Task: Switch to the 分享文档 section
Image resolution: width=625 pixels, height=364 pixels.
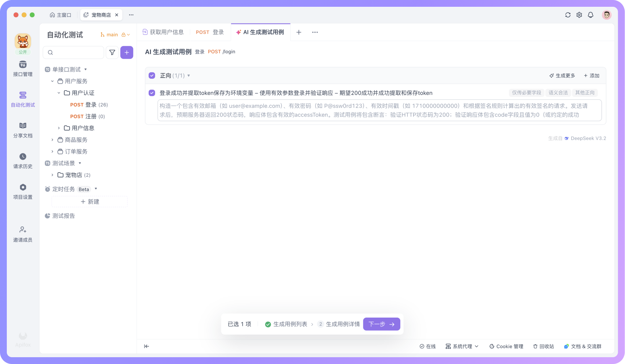Action: pos(23,130)
